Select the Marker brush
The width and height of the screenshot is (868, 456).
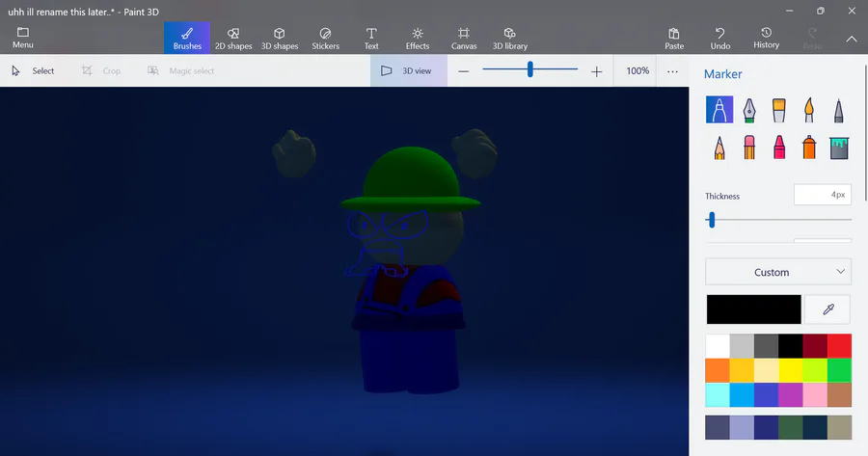tap(719, 110)
